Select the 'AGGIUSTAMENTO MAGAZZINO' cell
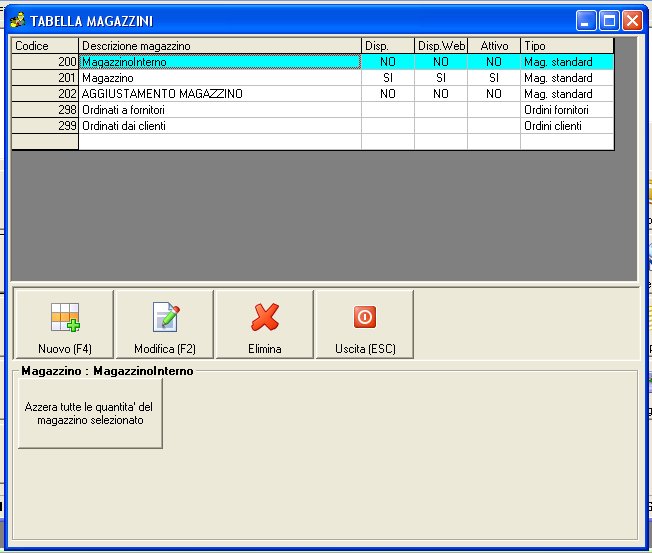This screenshot has height=553, width=652. click(220, 94)
